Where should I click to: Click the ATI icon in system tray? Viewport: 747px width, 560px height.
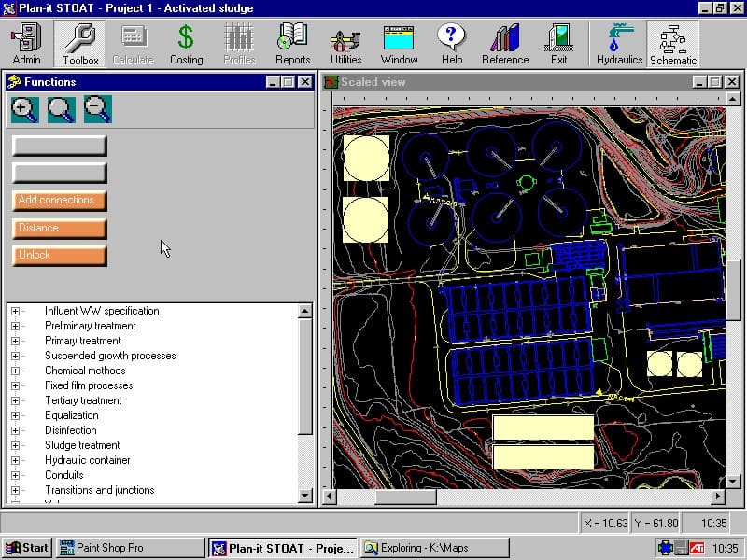697,548
